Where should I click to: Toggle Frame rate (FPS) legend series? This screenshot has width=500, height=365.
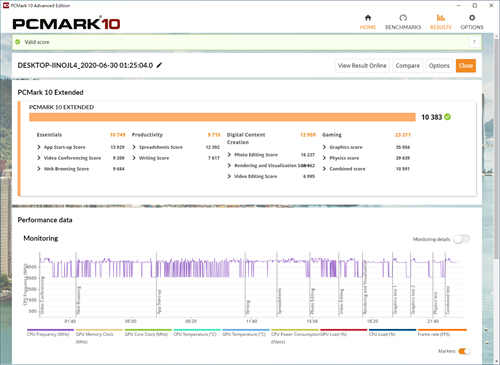(441, 333)
